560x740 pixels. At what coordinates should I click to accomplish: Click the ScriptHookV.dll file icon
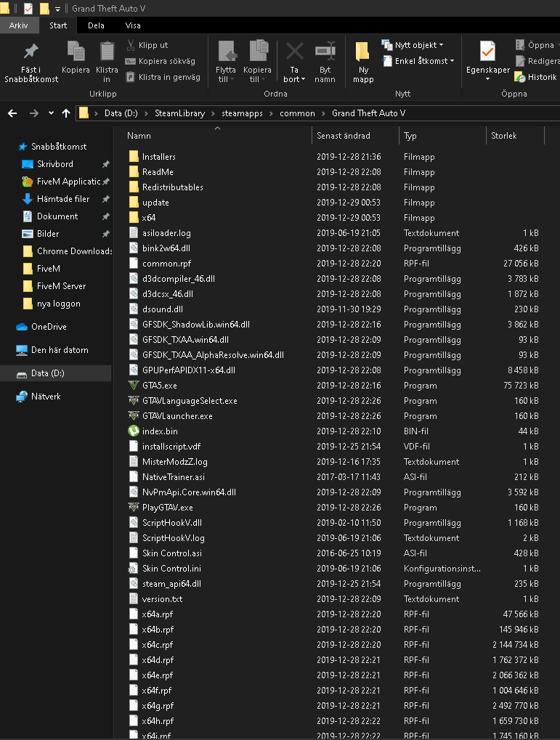tap(134, 522)
